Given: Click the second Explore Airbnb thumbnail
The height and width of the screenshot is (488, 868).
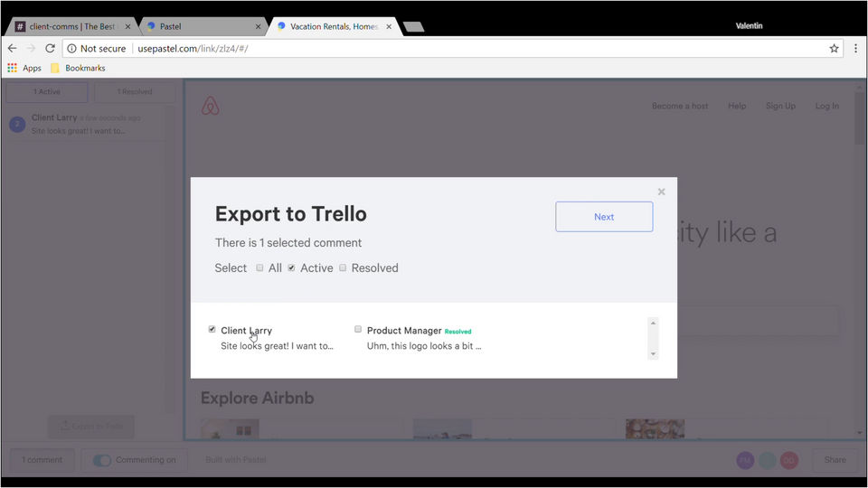Looking at the screenshot, I should pos(443,429).
